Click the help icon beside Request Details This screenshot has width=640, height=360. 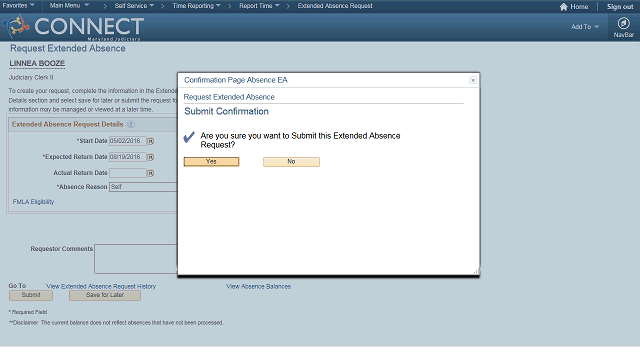(131, 124)
